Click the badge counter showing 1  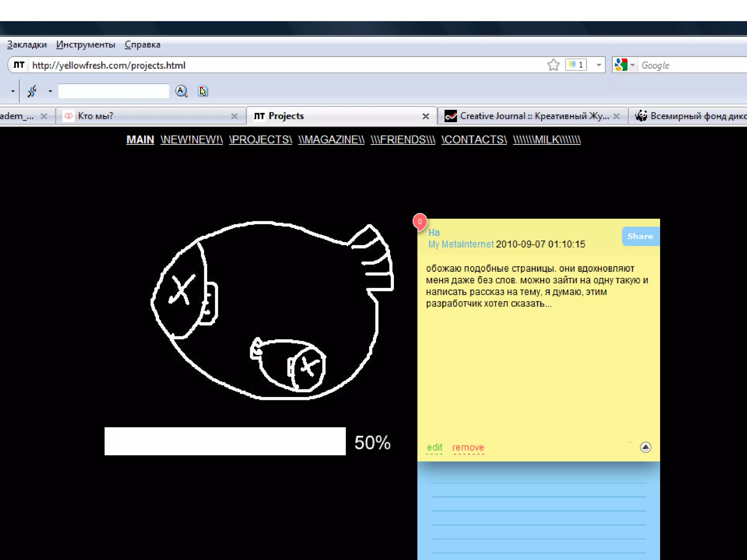pyautogui.click(x=576, y=65)
